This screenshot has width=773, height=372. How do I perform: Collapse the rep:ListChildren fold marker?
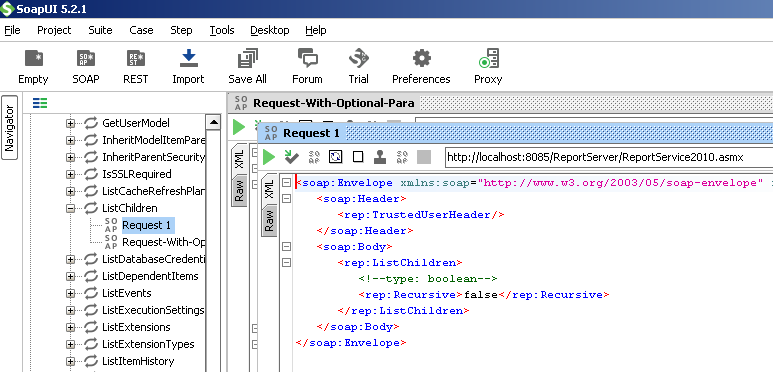point(286,263)
